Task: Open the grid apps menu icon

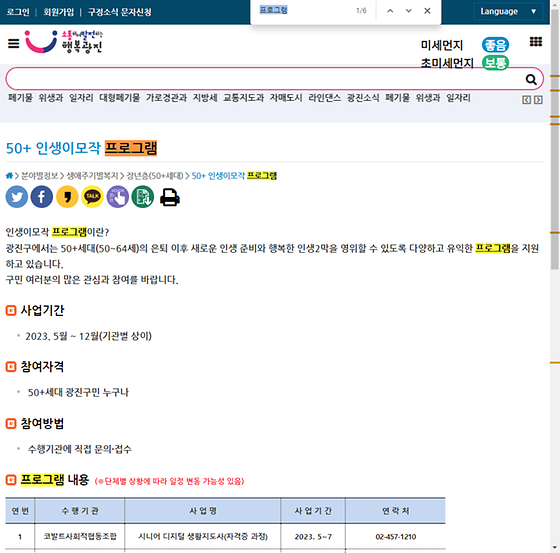Action: [536, 42]
